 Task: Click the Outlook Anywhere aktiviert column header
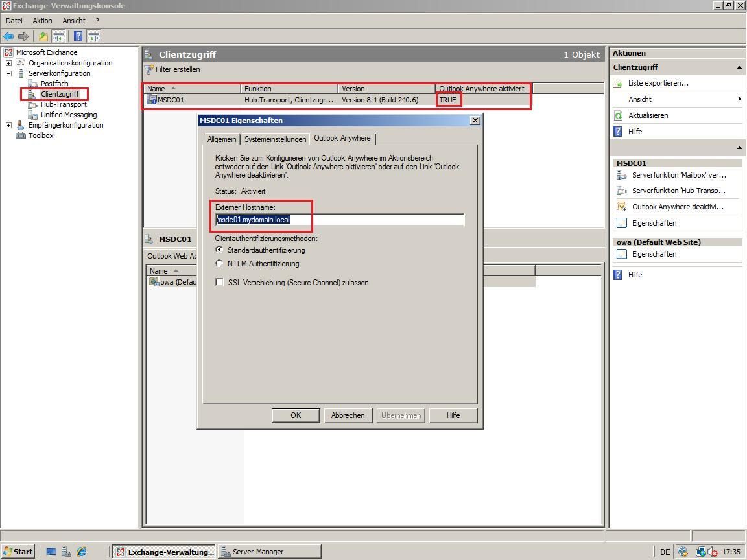click(x=484, y=89)
